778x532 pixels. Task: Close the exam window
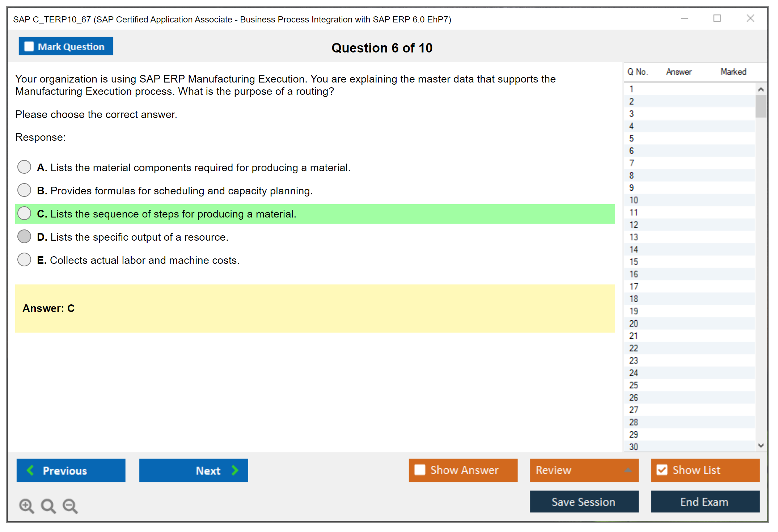(x=750, y=18)
